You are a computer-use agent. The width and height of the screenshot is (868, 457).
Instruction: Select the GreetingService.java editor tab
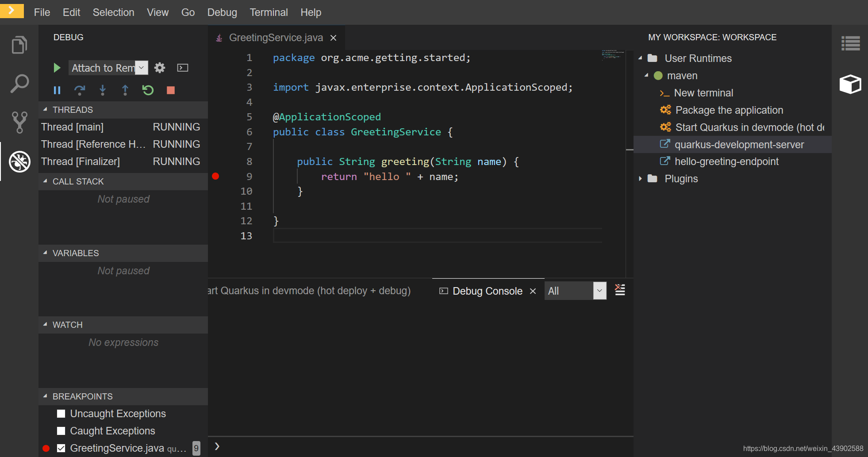276,38
